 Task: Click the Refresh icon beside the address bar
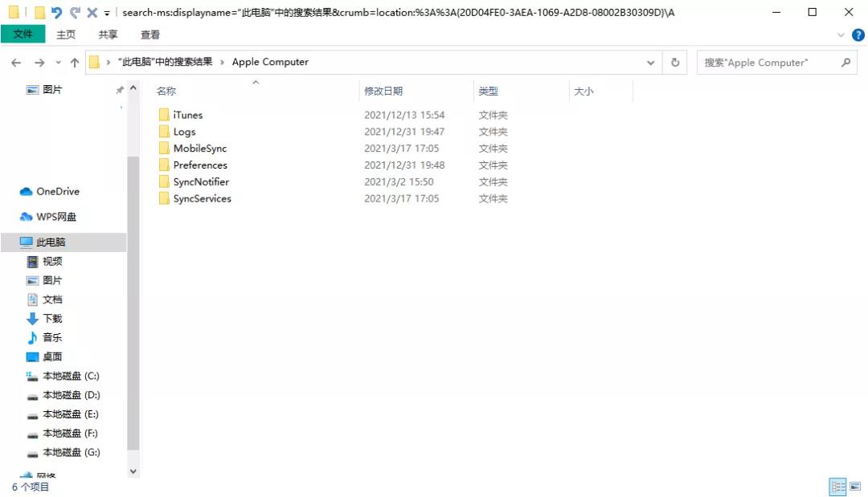tap(674, 62)
